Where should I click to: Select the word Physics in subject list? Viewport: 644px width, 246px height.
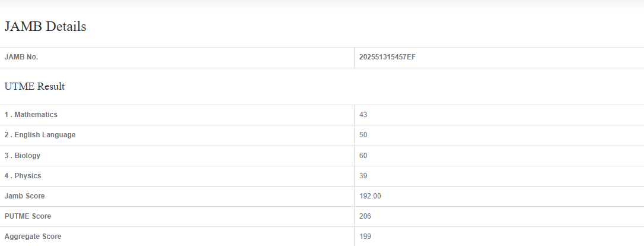click(28, 176)
